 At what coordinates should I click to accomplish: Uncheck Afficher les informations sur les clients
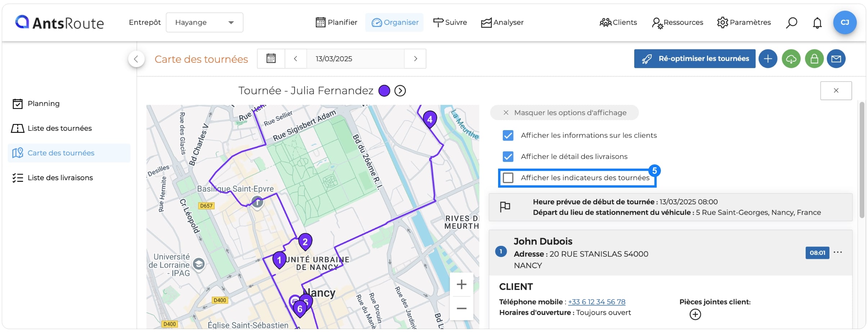tap(508, 135)
